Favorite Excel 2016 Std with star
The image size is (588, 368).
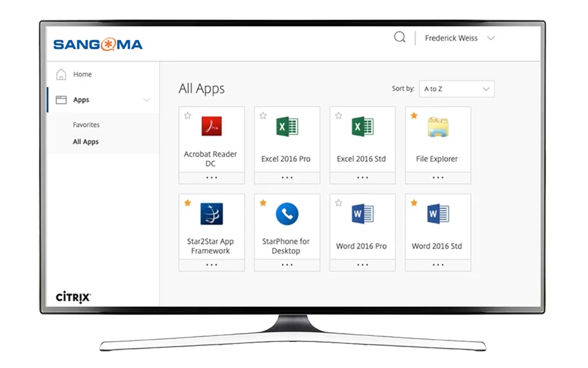[x=339, y=116]
